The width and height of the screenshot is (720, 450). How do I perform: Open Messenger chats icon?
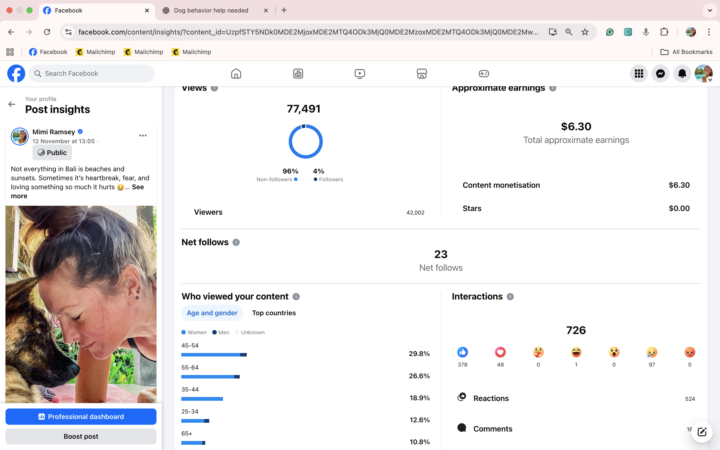coord(661,73)
